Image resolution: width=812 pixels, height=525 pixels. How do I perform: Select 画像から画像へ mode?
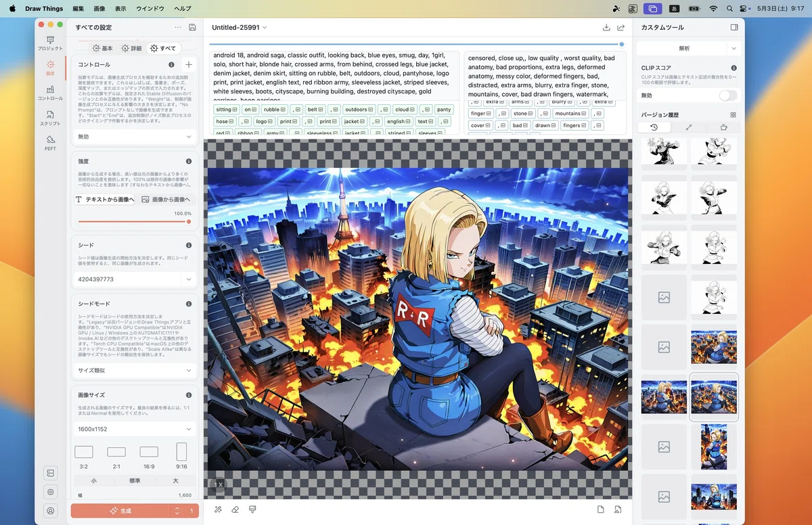(166, 200)
